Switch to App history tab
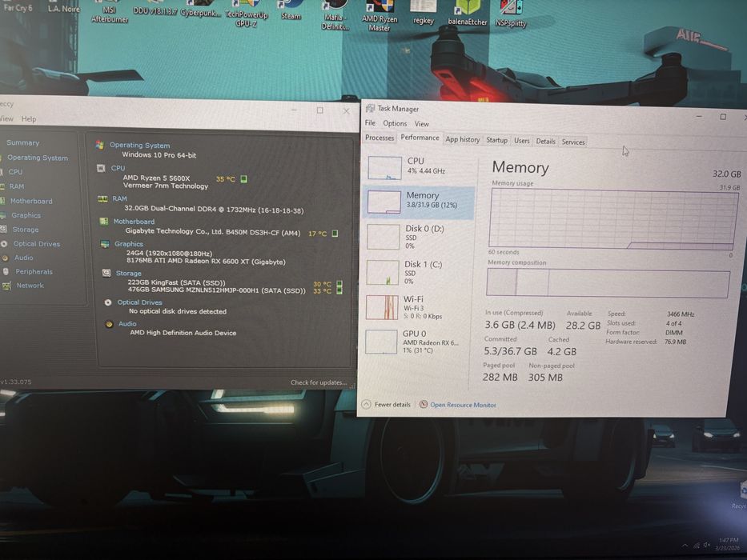747x560 pixels. (x=462, y=139)
